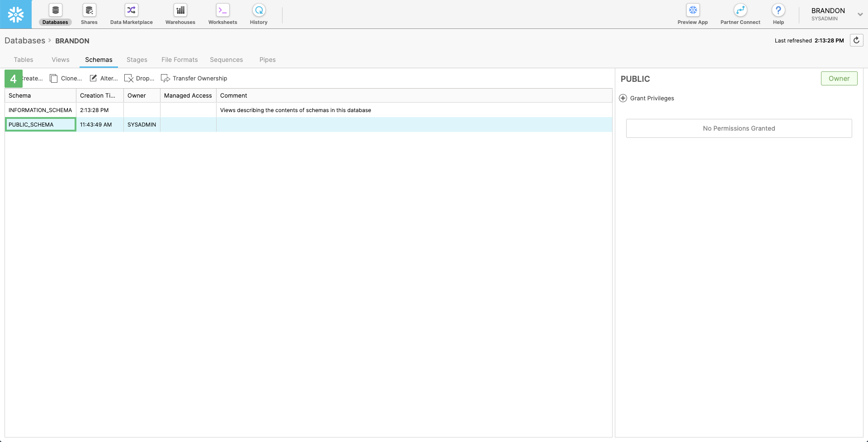Select the PUBLIC_SCHEMA row
Screen dimensions: 868x442
[x=308, y=124]
